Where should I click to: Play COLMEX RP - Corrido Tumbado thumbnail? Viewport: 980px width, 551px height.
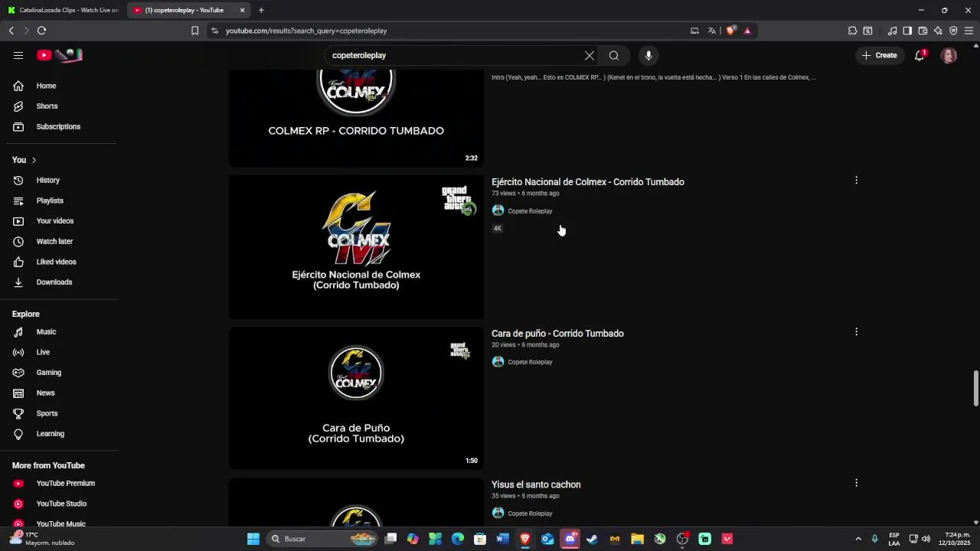coord(356,118)
